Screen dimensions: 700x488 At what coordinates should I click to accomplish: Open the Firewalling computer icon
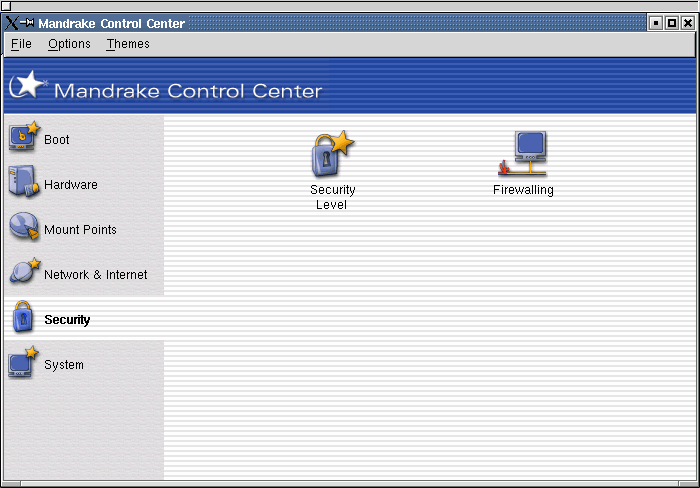523,153
